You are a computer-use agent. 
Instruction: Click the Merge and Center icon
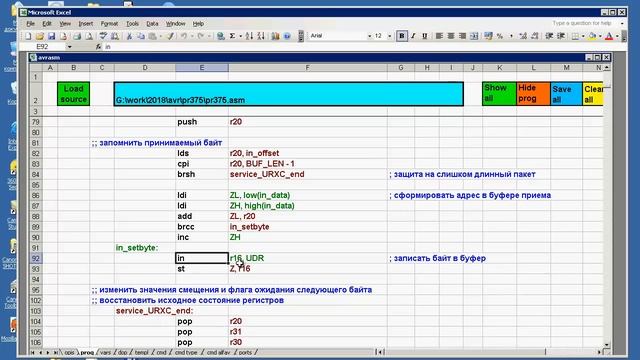pos(474,36)
